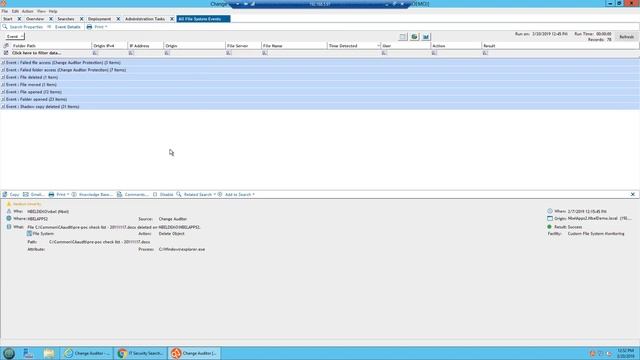640x360 pixels.
Task: Open the details pane Print dropdown
Action: point(59,195)
